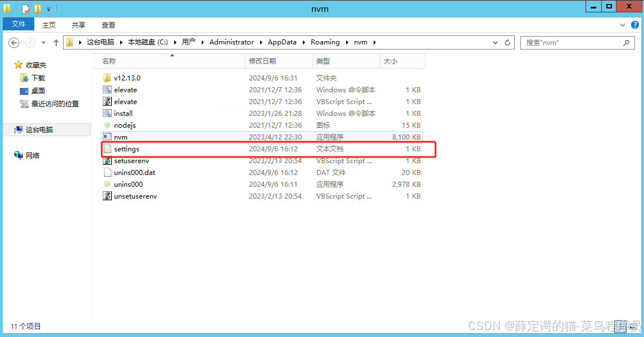
Task: Open the install Windows command script
Action: coord(124,113)
